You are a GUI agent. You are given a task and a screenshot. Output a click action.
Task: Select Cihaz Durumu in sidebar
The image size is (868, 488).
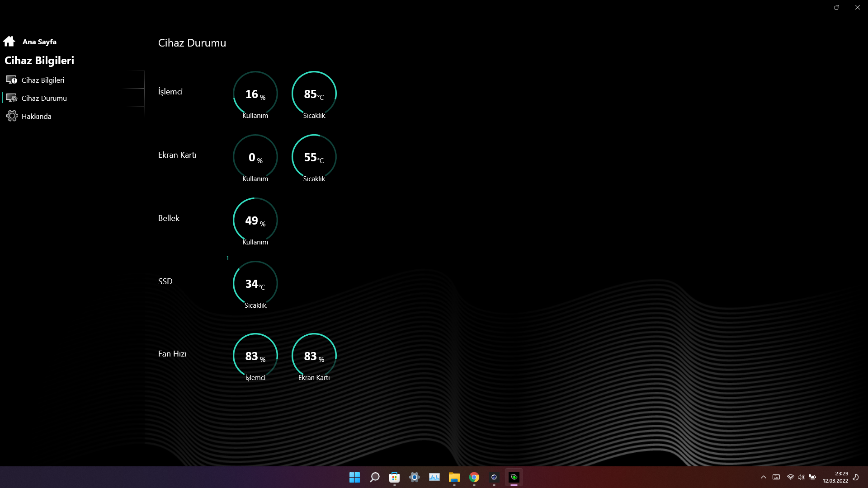(44, 98)
